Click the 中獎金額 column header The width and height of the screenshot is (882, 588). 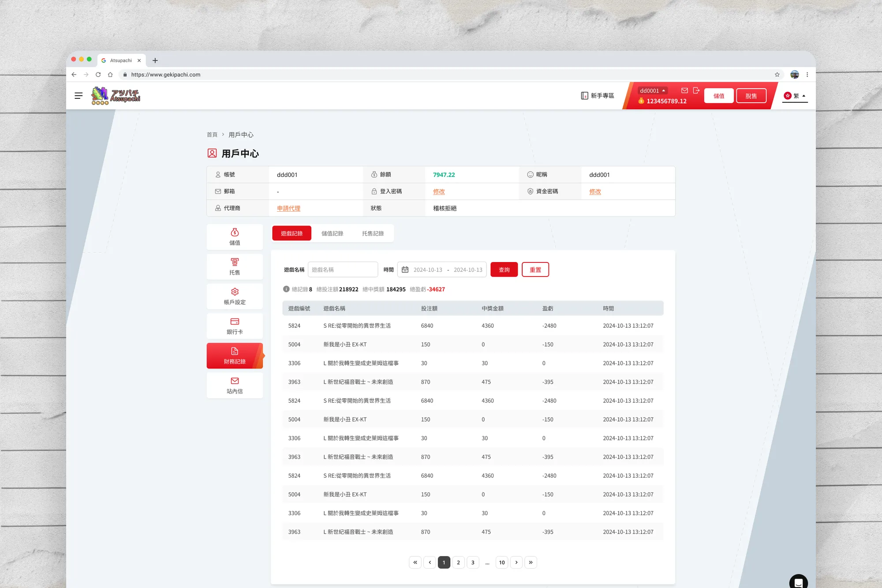[493, 308]
